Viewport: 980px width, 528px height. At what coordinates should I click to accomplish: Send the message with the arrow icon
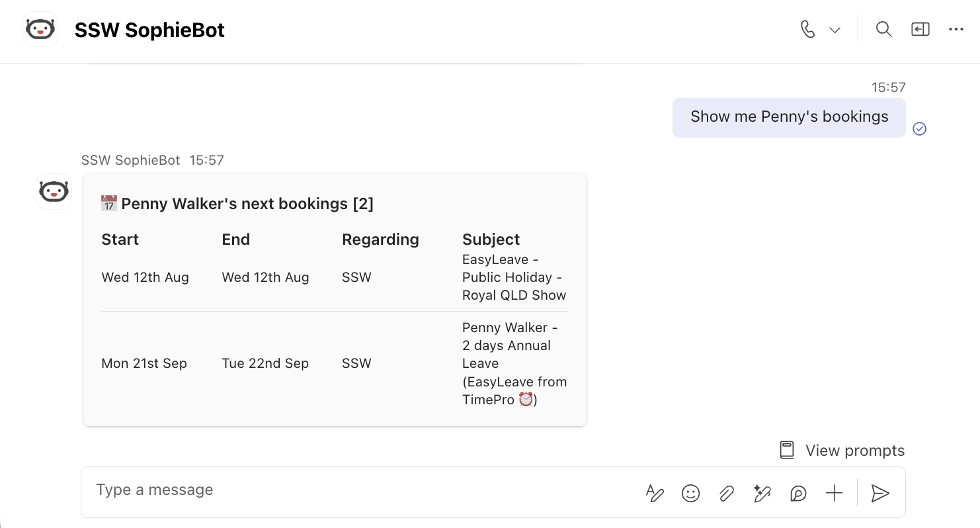coord(880,493)
